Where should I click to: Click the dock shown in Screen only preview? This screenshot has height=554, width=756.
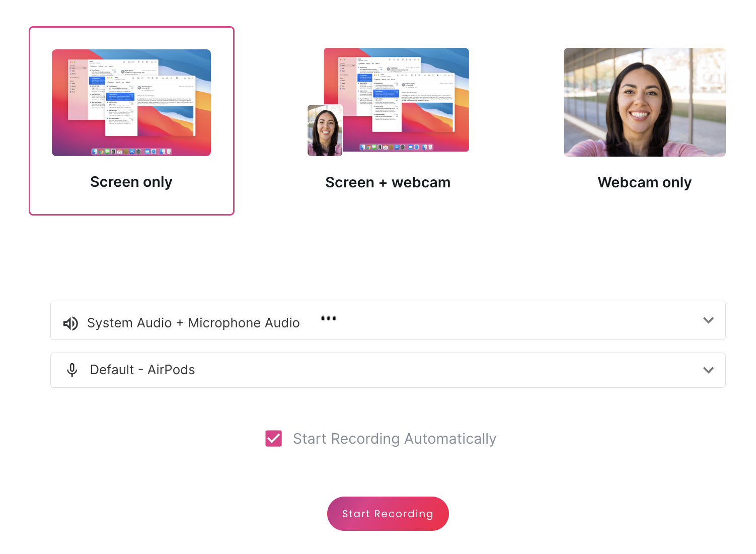tap(131, 151)
